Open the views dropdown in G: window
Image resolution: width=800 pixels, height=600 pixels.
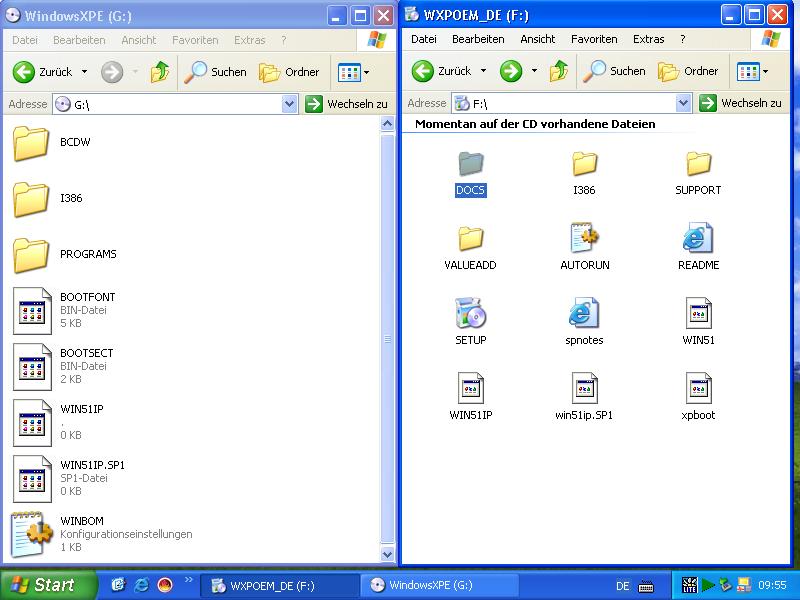point(366,72)
